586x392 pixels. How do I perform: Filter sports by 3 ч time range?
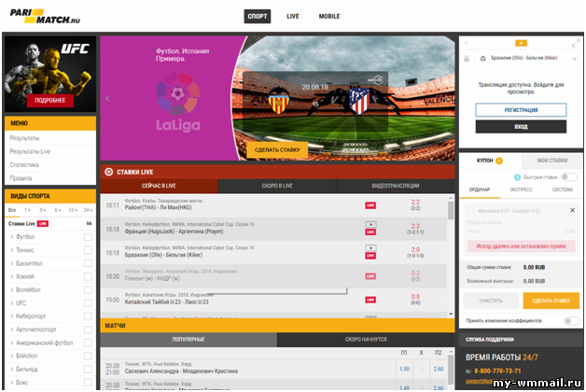pos(43,210)
